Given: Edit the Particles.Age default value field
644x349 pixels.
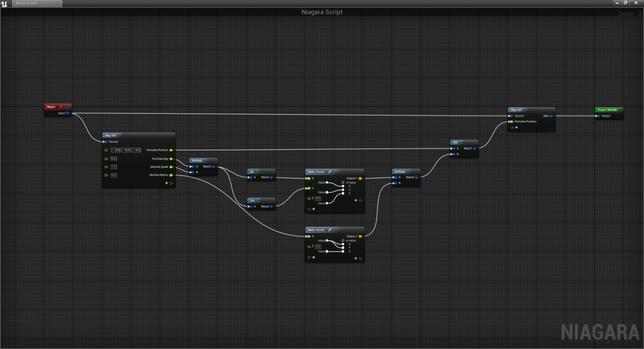Looking at the screenshot, I should pos(113,159).
